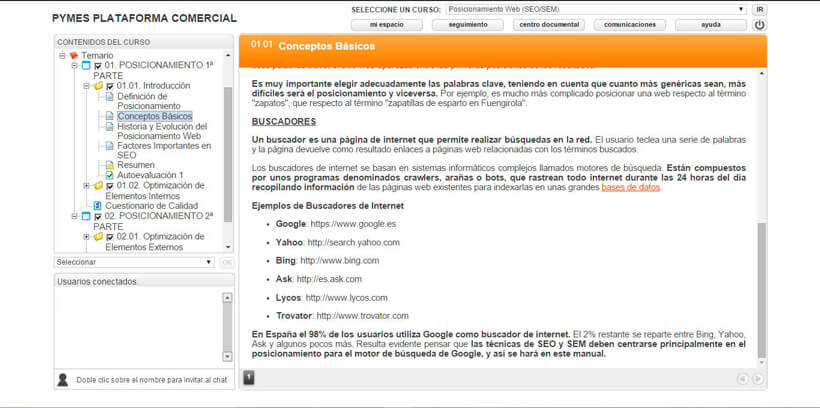Click the blue module icon for 01. POSICIONAMIENTO
This screenshot has height=408, width=820.
coord(86,66)
